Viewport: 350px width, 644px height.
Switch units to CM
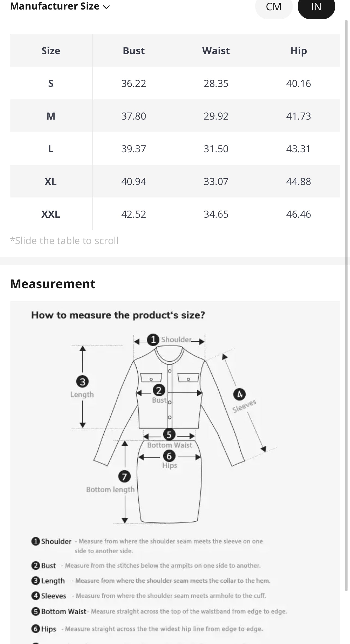click(x=274, y=7)
